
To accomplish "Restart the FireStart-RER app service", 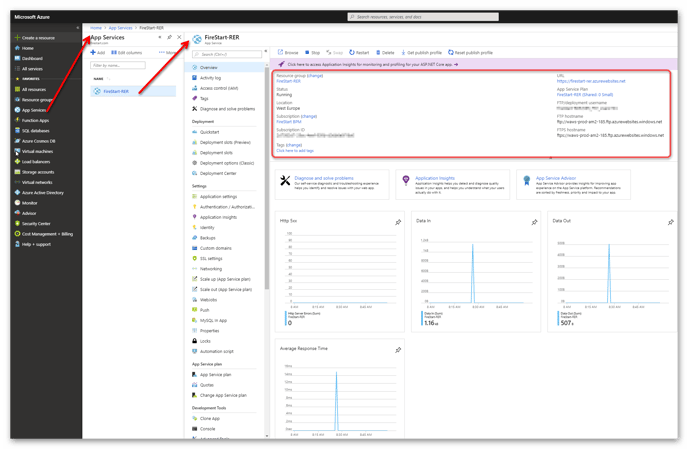I will click(359, 52).
